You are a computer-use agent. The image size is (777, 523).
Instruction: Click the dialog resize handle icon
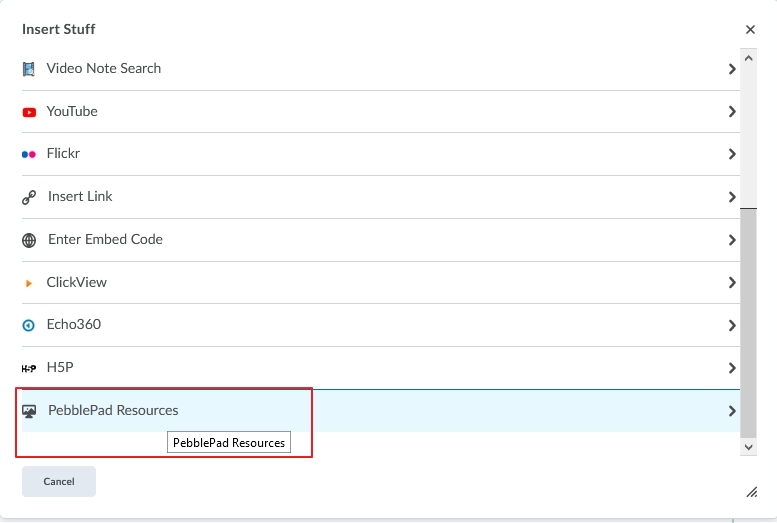(x=752, y=492)
